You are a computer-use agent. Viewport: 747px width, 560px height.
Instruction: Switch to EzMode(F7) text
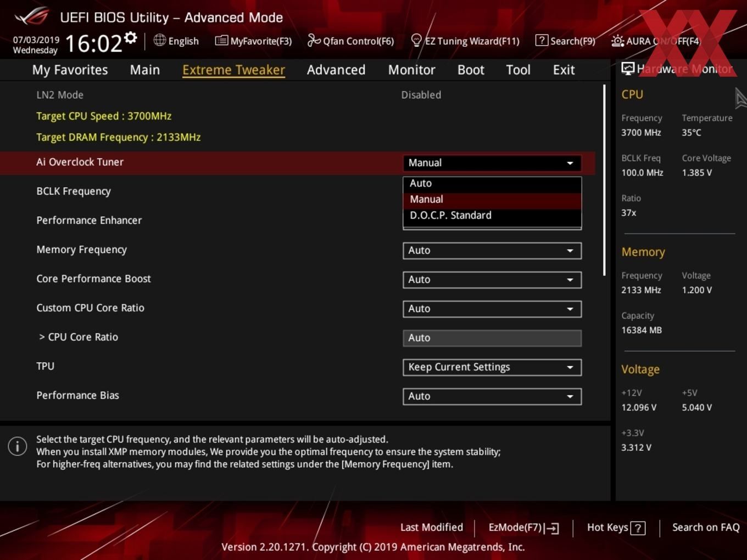(x=515, y=527)
